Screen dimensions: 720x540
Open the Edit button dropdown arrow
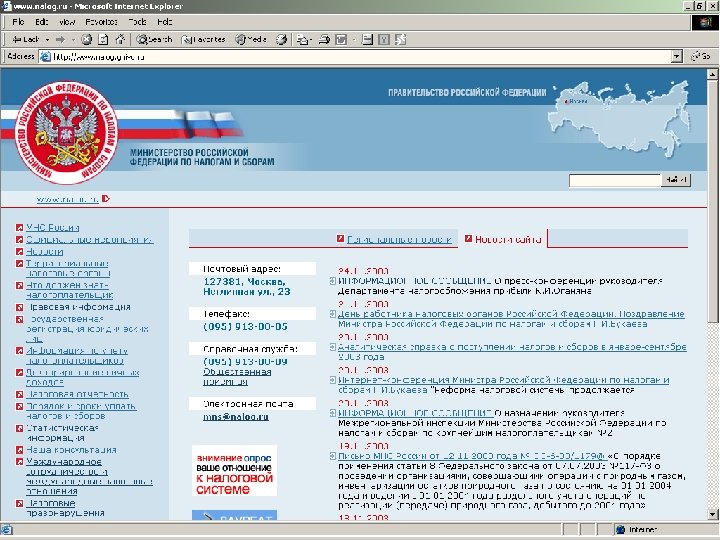click(354, 40)
